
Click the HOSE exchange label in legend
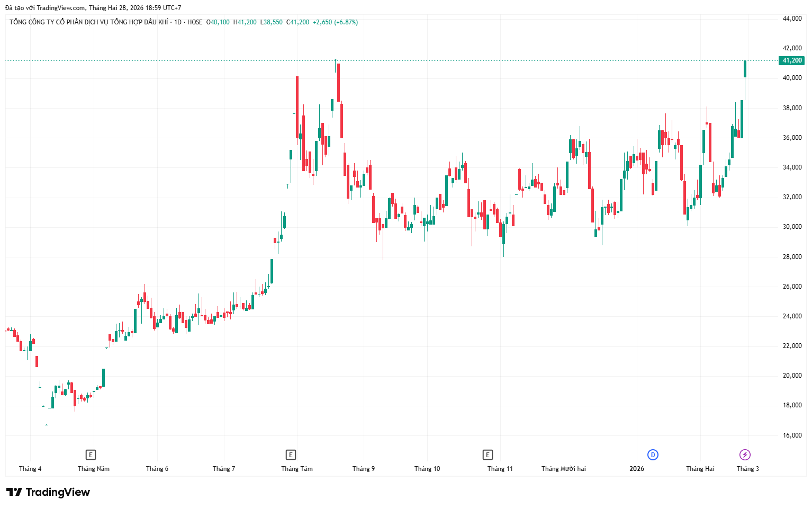pos(195,22)
